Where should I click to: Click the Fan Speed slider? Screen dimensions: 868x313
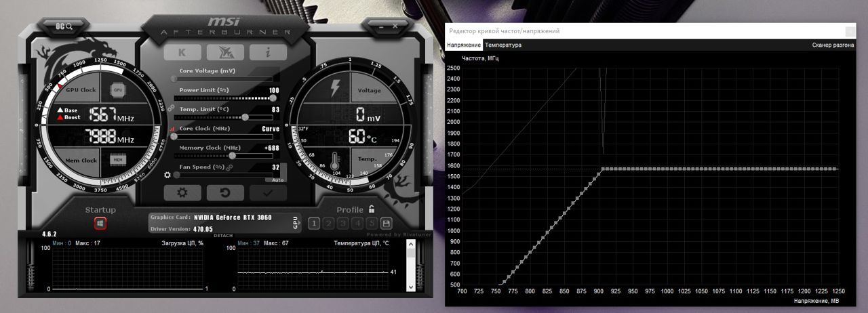pyautogui.click(x=223, y=175)
